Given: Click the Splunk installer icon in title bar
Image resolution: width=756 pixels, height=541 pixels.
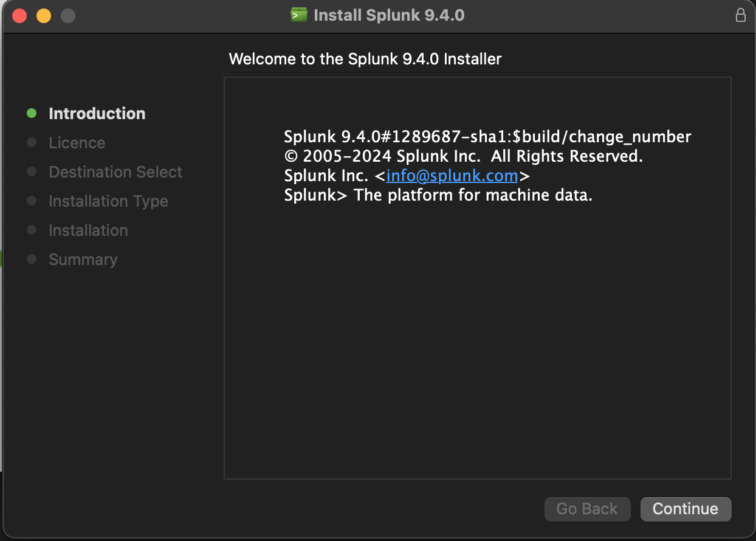Looking at the screenshot, I should 299,15.
